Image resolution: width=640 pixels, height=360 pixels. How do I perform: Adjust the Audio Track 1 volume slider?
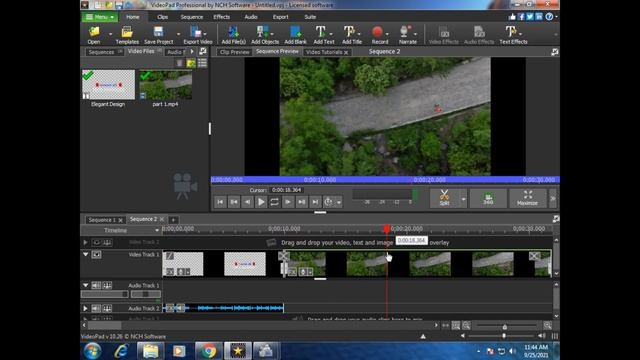coord(104,294)
